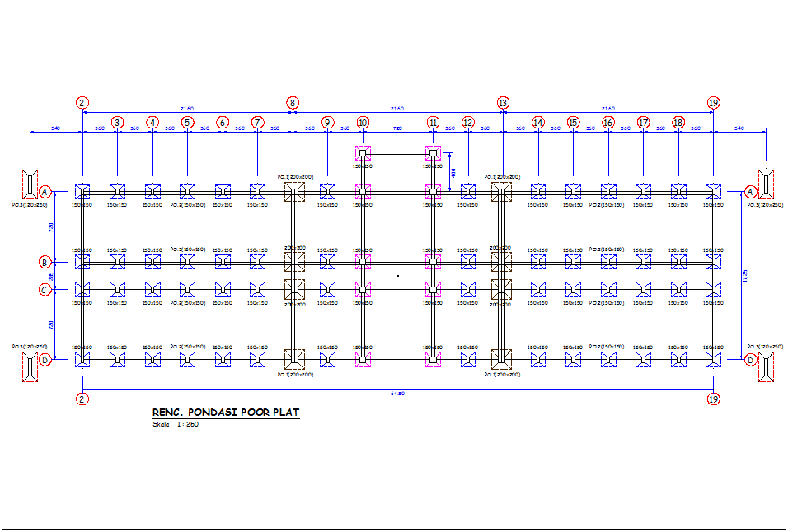The height and width of the screenshot is (532, 788).
Task: Click grid bubble 5 on the top axis
Action: (187, 123)
